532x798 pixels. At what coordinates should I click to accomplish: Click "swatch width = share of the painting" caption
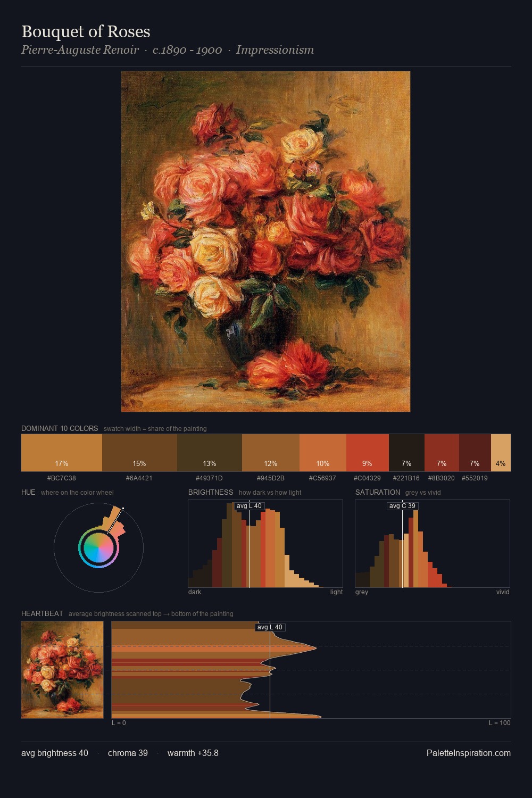coord(155,429)
